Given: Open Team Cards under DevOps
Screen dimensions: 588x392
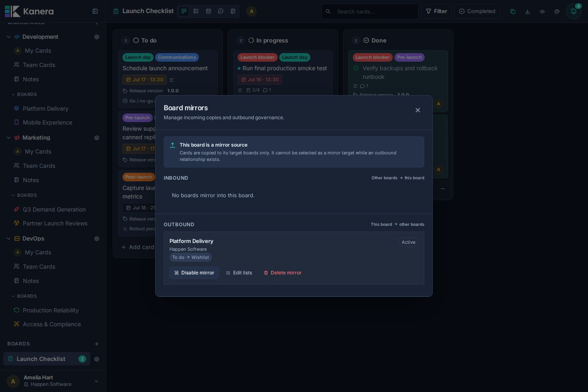Looking at the screenshot, I should (39, 267).
